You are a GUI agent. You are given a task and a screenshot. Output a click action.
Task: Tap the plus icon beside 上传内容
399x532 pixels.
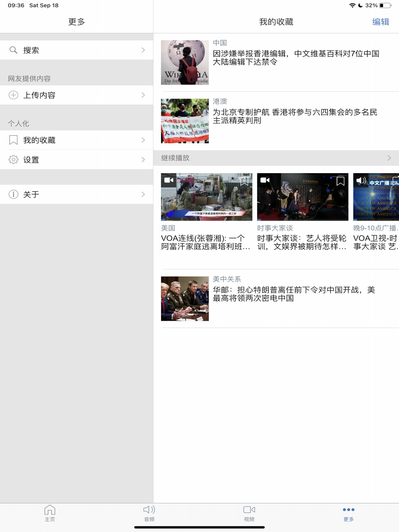pos(14,95)
